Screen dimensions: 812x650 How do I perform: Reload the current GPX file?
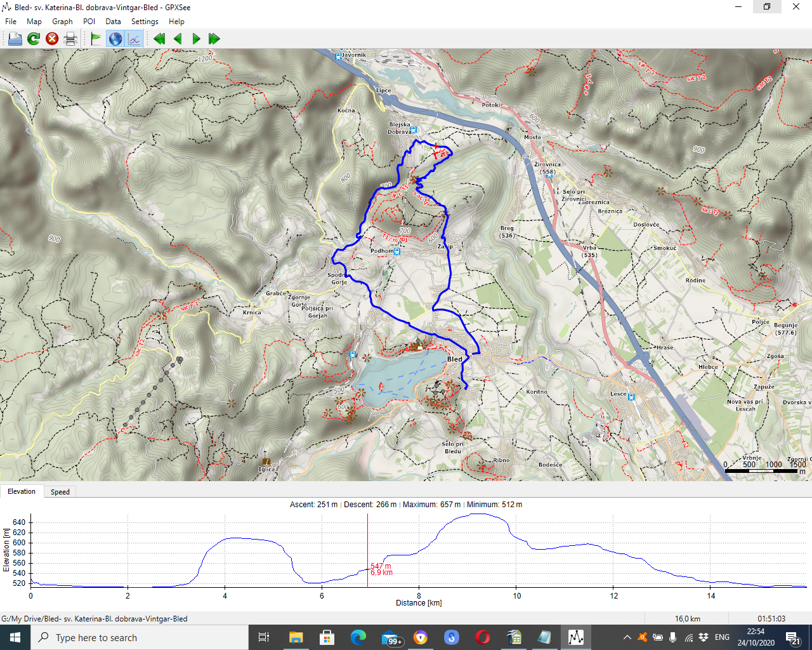(34, 39)
